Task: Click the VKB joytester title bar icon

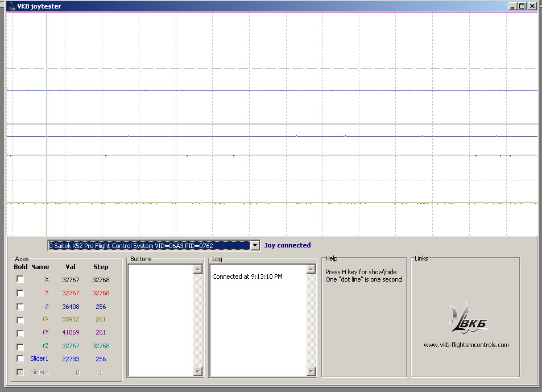Action: (x=11, y=6)
